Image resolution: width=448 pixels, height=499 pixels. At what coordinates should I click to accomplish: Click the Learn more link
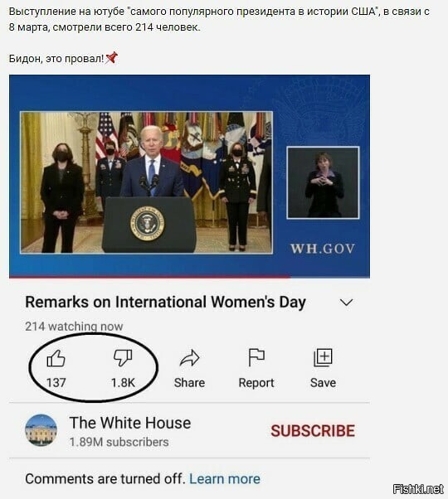(225, 478)
